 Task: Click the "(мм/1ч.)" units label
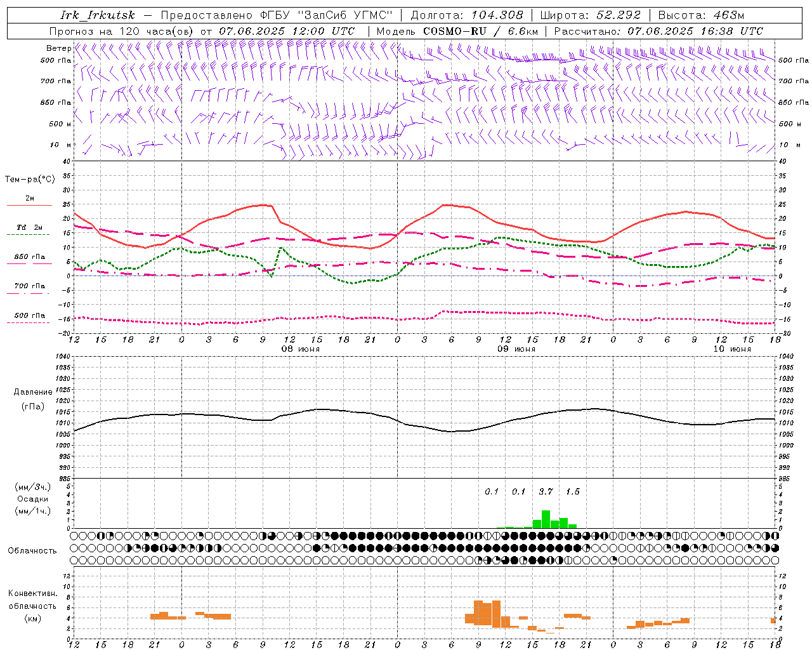pyautogui.click(x=32, y=511)
